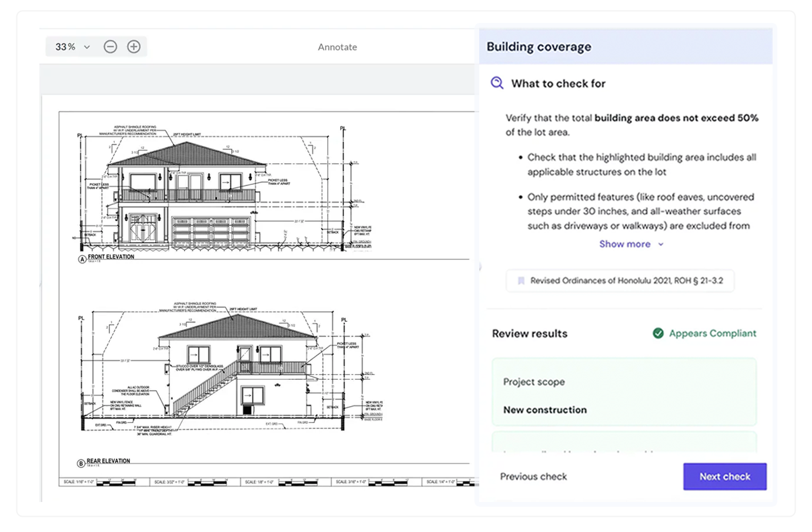Click the Appears Compliant status text

pos(713,333)
